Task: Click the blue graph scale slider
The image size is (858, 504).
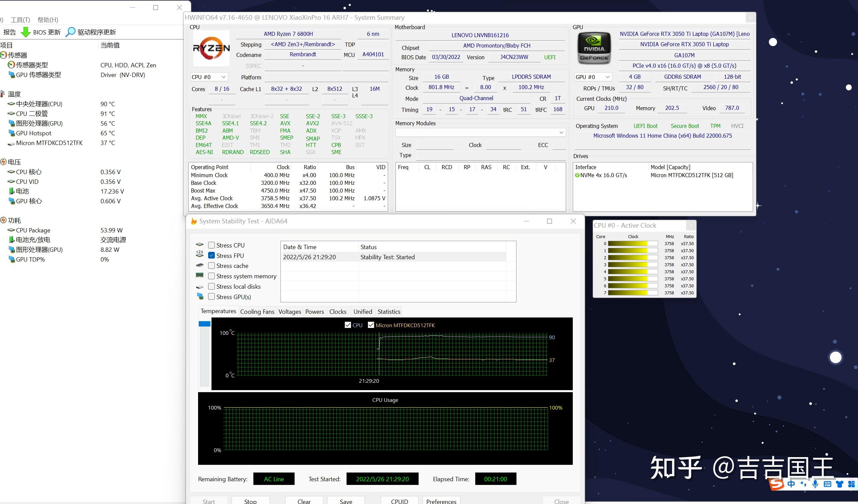Action: point(204,323)
